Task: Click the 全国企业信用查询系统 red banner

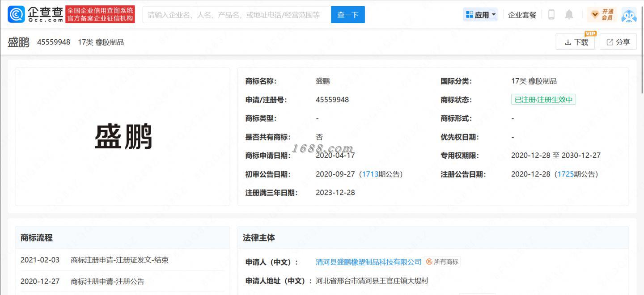Action: point(100,14)
